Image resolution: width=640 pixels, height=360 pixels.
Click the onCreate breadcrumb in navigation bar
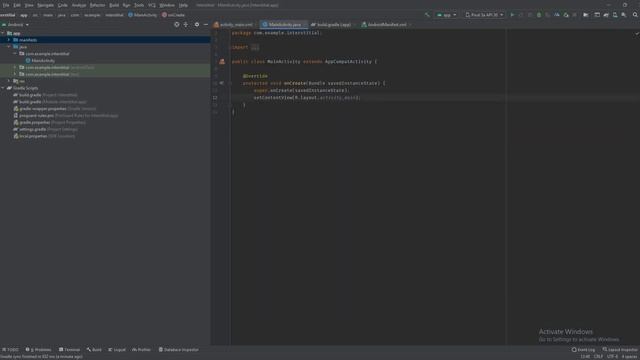click(173, 15)
